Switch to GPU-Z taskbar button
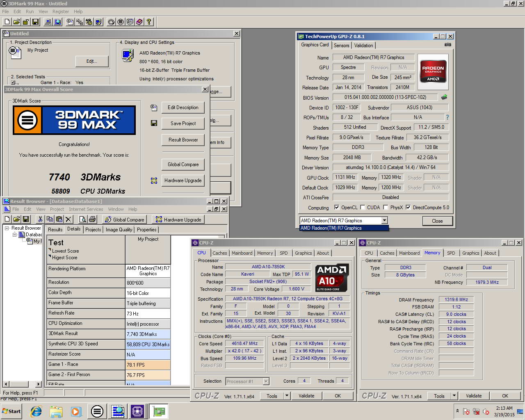 pyautogui.click(x=158, y=411)
